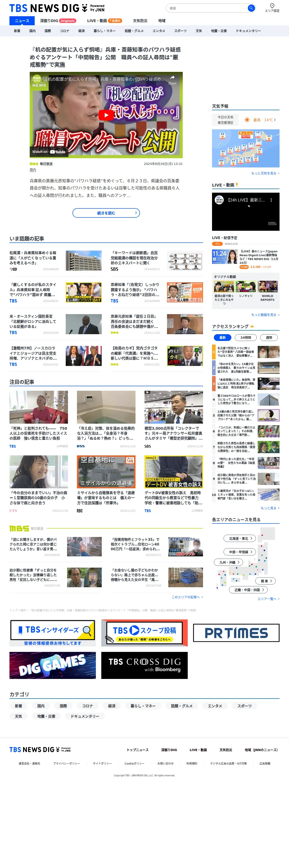Select エンタメ in the category sub-navigation
The height and width of the screenshot is (868, 289).
[159, 31]
